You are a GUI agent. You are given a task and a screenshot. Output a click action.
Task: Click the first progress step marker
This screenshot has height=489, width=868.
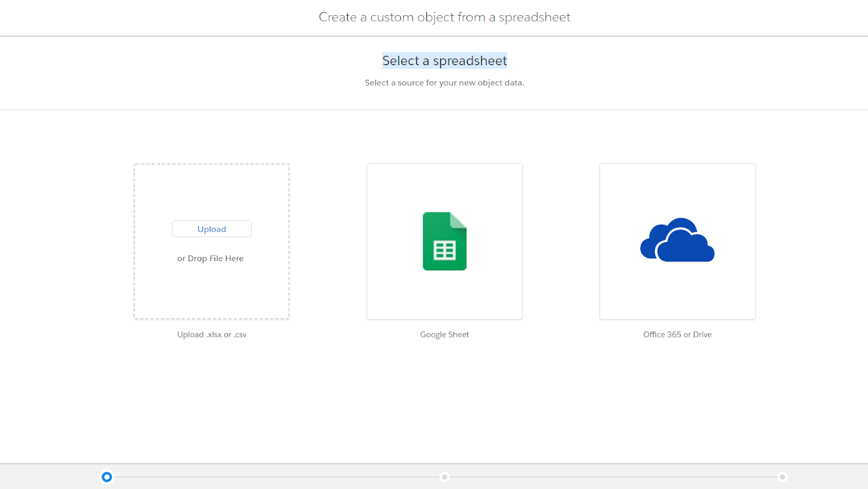tap(107, 477)
